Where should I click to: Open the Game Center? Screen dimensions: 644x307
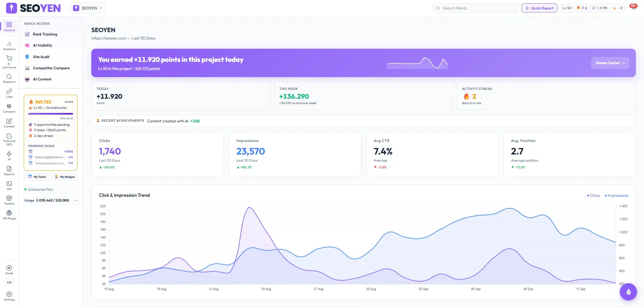point(610,63)
